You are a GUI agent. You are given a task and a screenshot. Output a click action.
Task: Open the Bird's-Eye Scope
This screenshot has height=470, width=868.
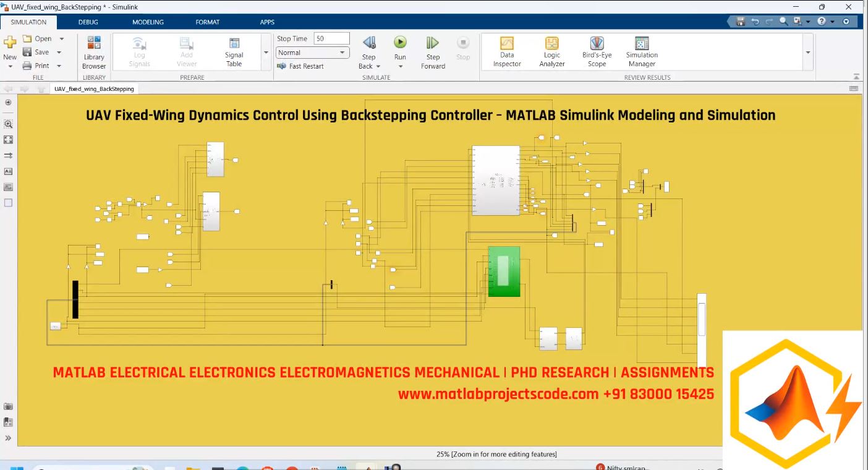click(x=596, y=51)
